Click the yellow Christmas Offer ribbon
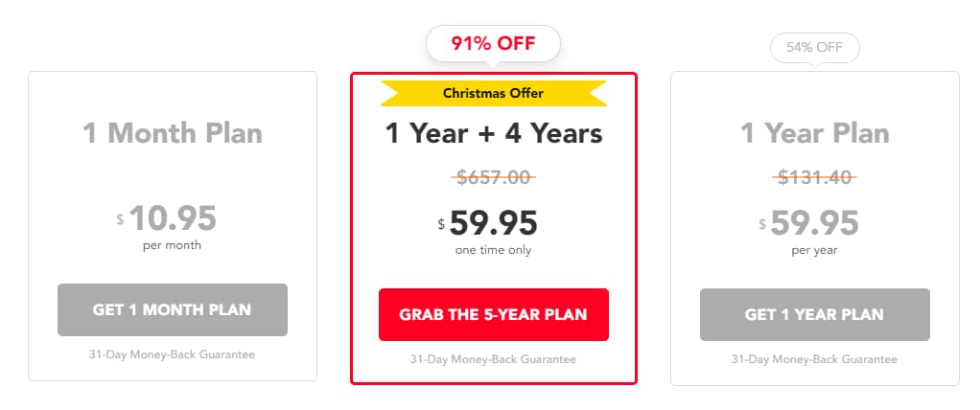 point(493,93)
